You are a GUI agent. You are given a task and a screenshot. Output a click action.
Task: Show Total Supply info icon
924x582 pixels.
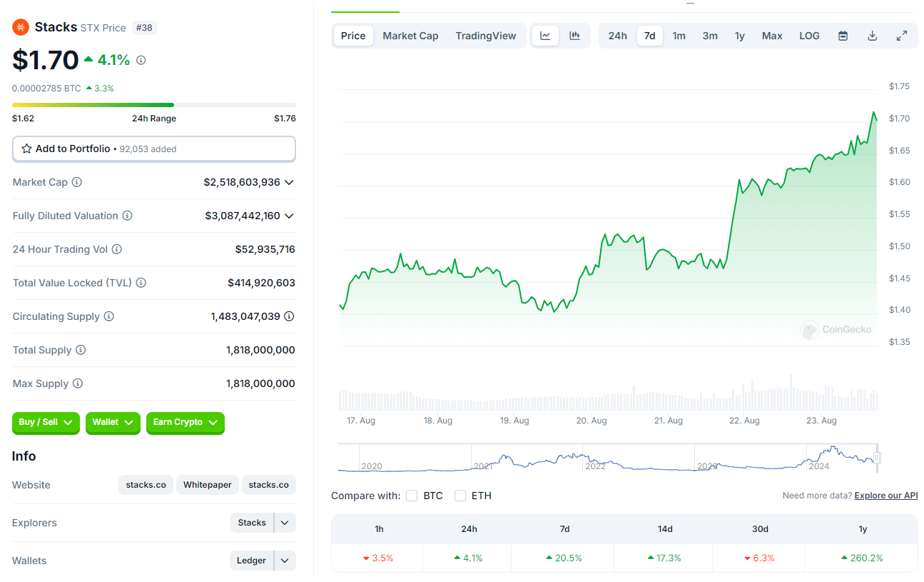click(81, 350)
